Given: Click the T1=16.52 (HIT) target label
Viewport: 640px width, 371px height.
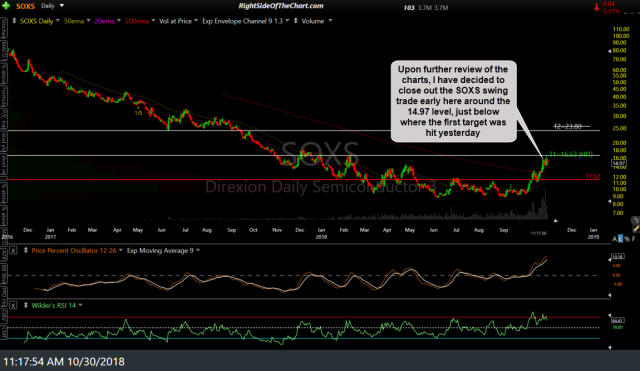Looking at the screenshot, I should 571,154.
